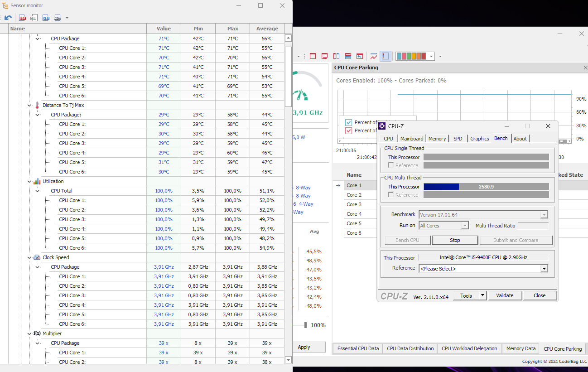
Task: Switch to Memory Data tab
Action: pos(521,348)
